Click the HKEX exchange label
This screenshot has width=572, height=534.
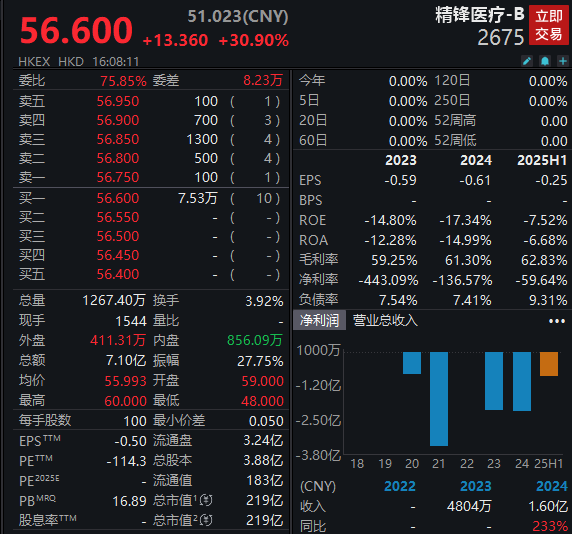pos(34,62)
